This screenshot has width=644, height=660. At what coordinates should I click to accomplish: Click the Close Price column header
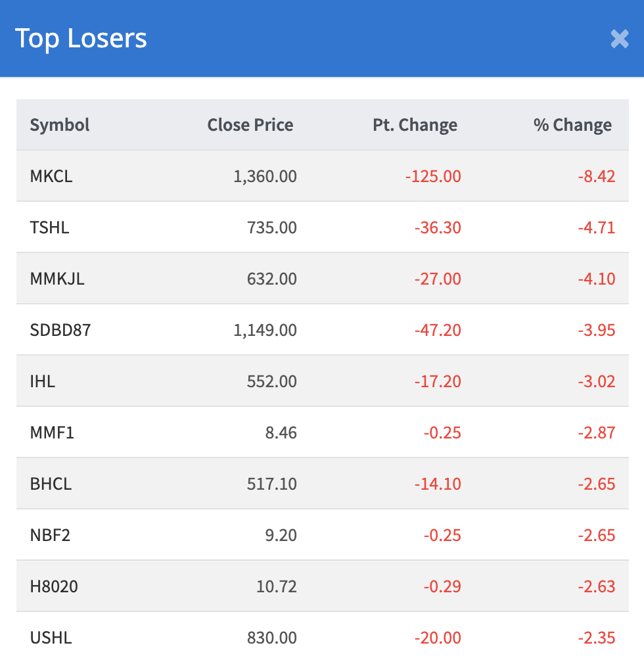click(250, 125)
